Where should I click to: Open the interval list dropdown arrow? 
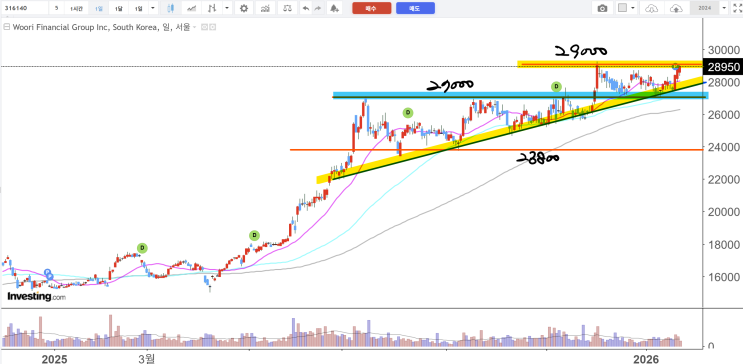click(153, 8)
